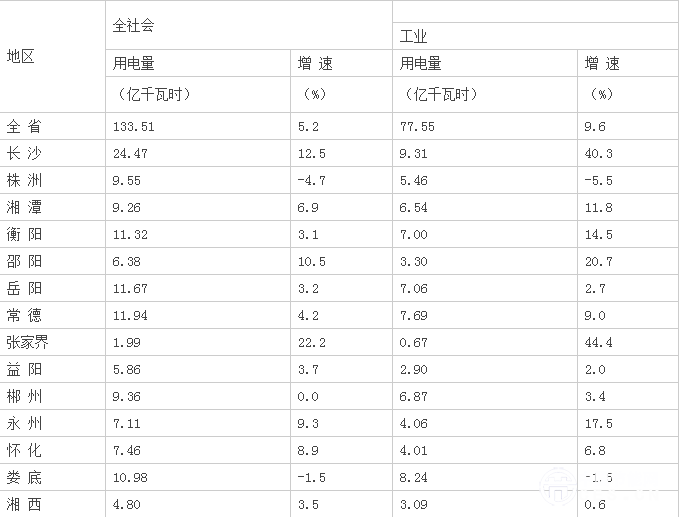Viewport: 679px width, 517px height.
Task: Click 用电量 header under 全社会
Action: coord(134,64)
